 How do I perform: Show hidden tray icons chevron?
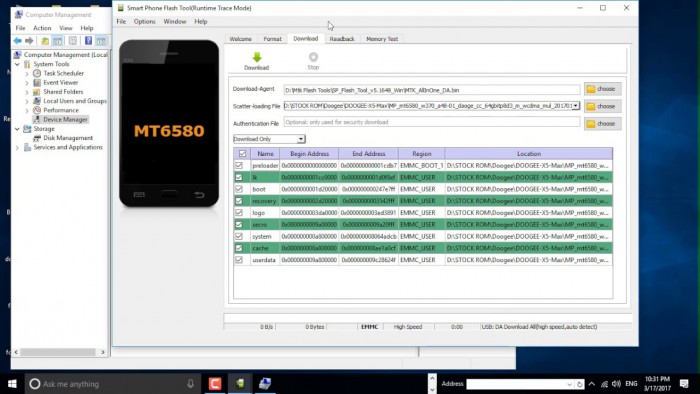point(592,384)
